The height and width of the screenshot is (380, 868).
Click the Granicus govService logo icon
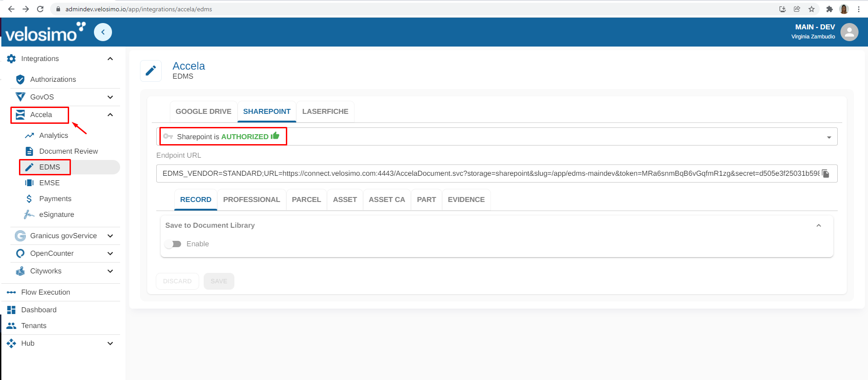click(20, 236)
